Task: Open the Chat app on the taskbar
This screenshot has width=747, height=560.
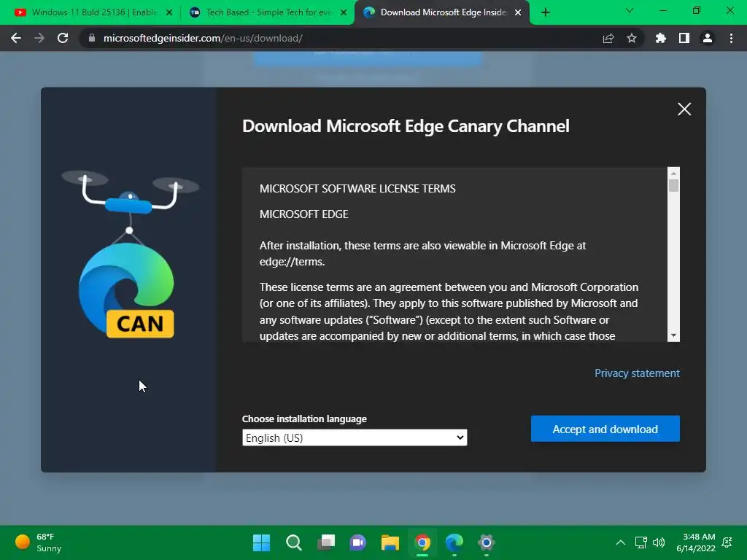Action: (357, 542)
